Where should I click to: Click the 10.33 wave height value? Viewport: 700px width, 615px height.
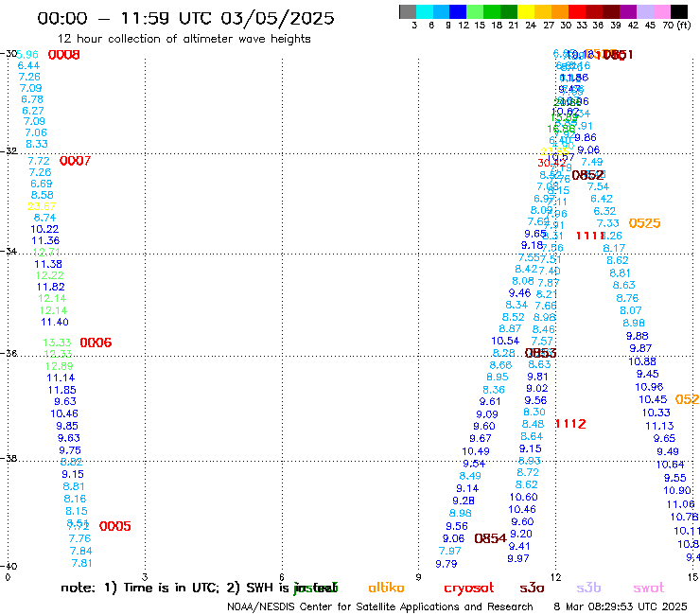656,413
